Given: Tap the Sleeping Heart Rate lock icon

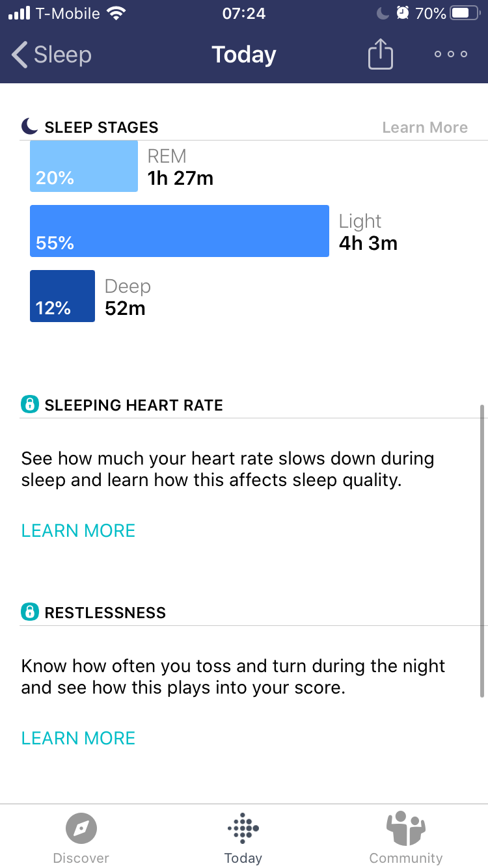Looking at the screenshot, I should coord(29,405).
